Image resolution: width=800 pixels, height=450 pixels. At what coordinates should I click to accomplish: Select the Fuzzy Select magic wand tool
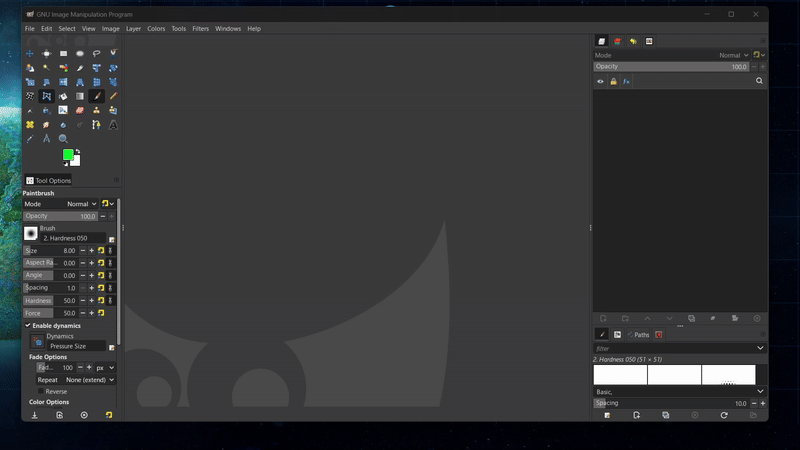(46, 68)
